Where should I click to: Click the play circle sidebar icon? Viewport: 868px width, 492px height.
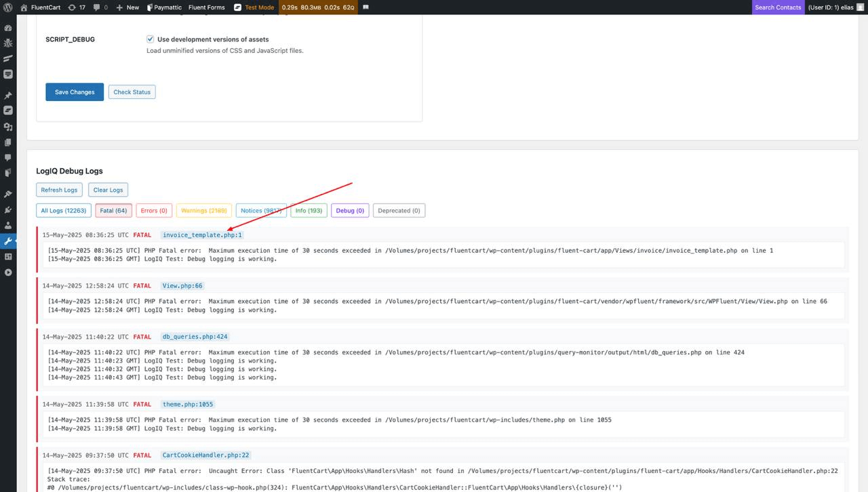coord(8,272)
